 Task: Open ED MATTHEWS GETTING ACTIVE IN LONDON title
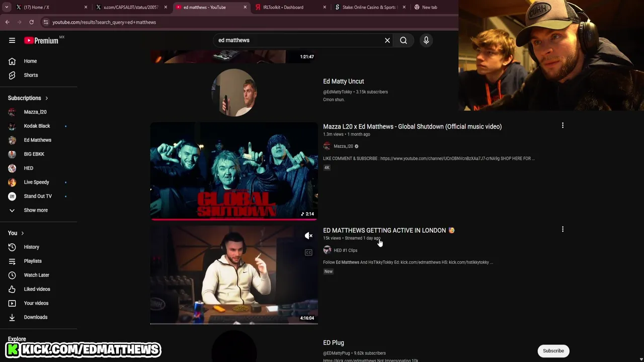389,230
